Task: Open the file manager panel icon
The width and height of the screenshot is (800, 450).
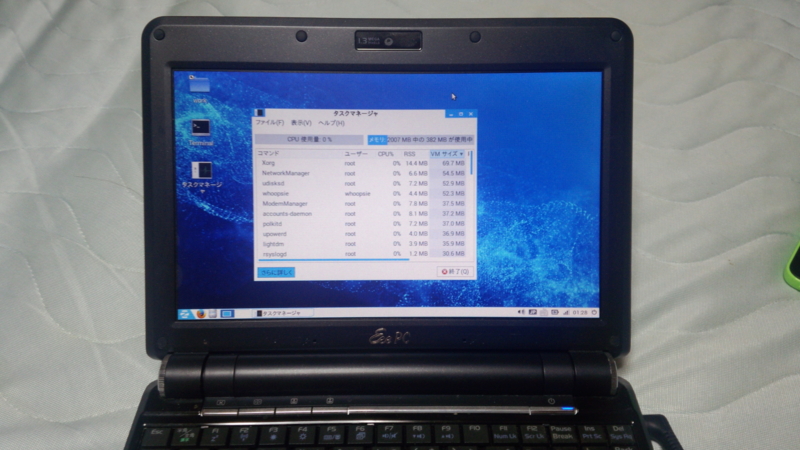Action: (x=213, y=314)
